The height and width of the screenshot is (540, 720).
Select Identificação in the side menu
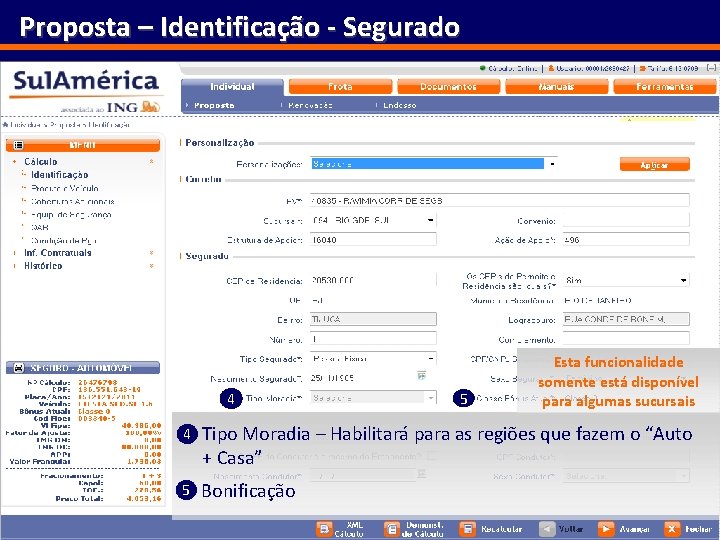click(x=60, y=175)
